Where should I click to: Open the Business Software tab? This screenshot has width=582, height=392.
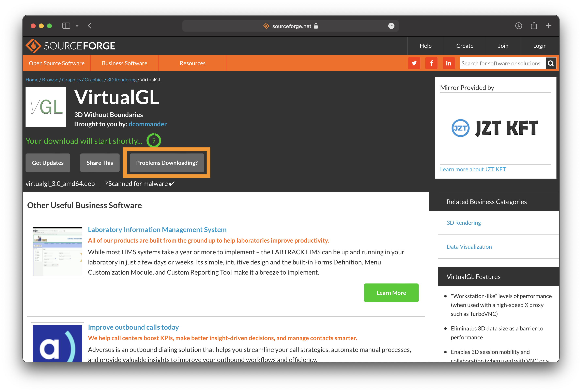124,63
